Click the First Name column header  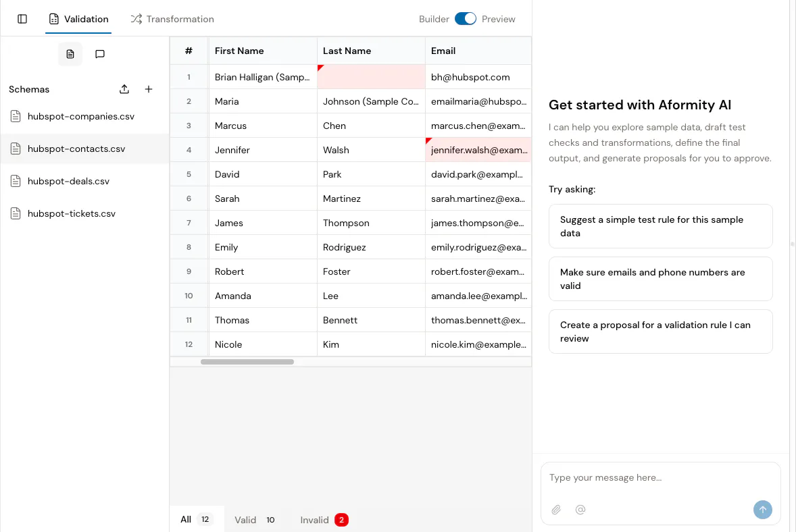click(263, 51)
